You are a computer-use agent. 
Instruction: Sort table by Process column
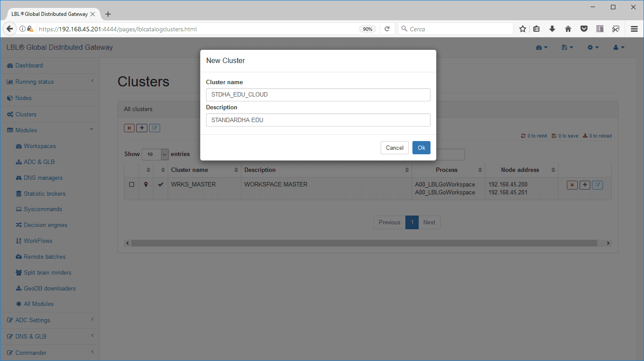tap(448, 170)
